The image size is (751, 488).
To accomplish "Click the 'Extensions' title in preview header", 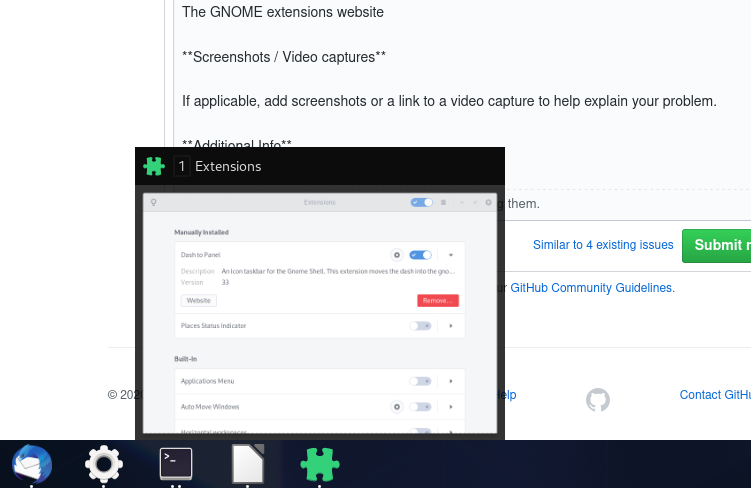I will (x=228, y=166).
